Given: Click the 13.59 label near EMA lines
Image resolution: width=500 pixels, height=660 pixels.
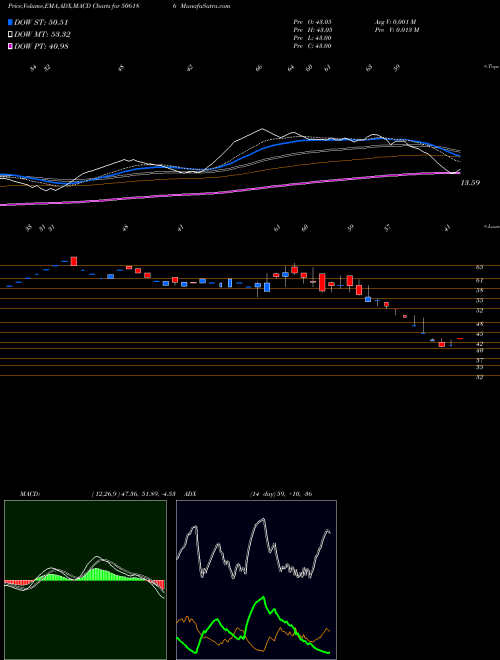Looking at the screenshot, I should 470,183.
